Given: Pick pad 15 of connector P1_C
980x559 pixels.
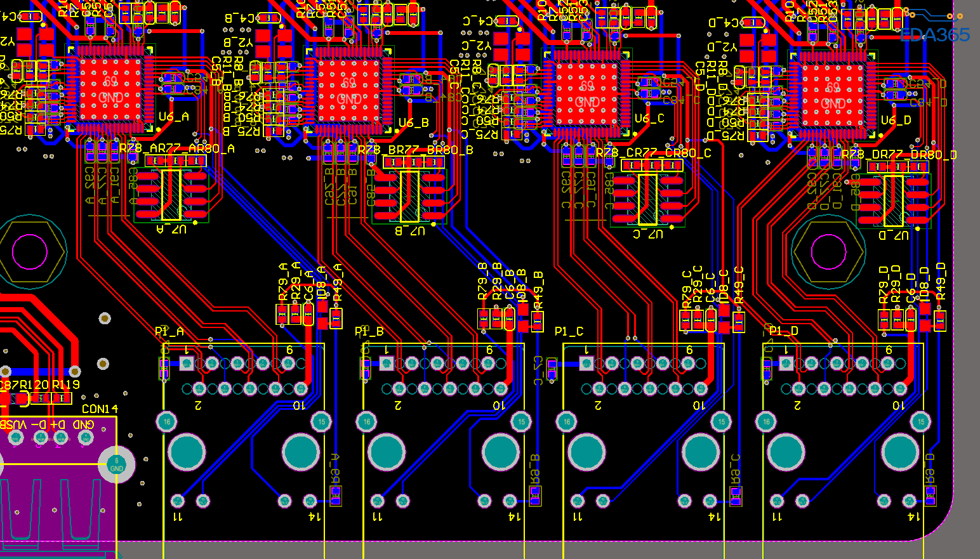Looking at the screenshot, I should (x=721, y=421).
